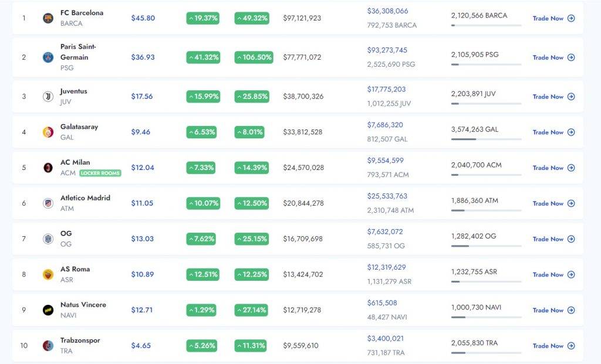Click the $4.65 price of TRA
601x364 pixels.
pos(141,346)
